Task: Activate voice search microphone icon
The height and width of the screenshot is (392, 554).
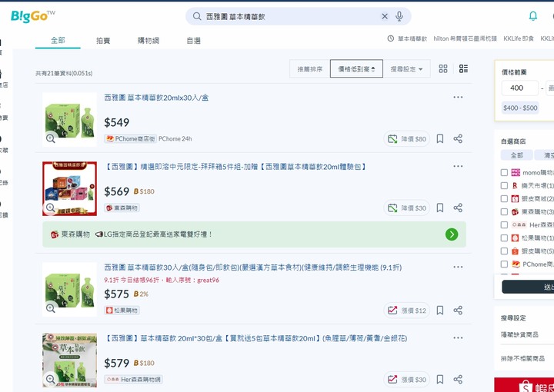Action: (x=399, y=16)
